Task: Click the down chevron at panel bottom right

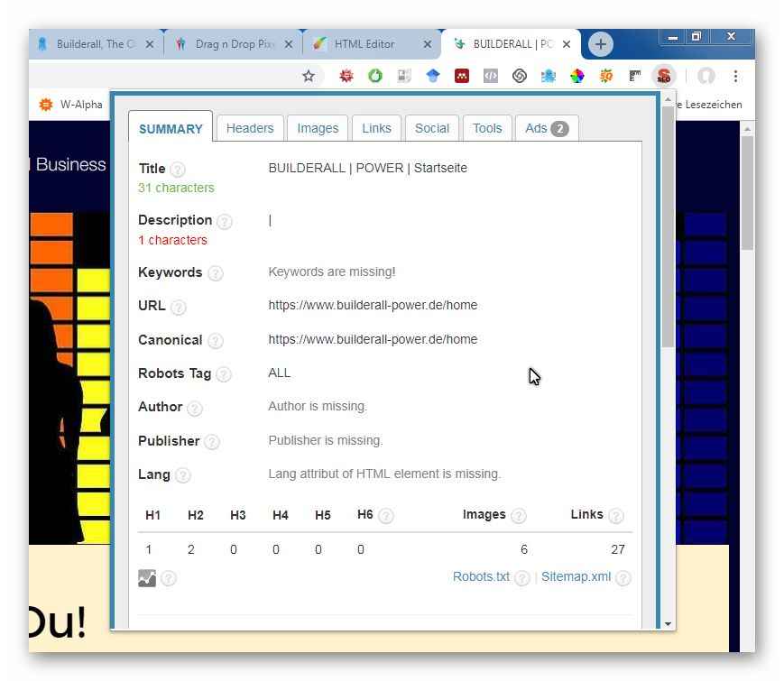Action: click(668, 623)
